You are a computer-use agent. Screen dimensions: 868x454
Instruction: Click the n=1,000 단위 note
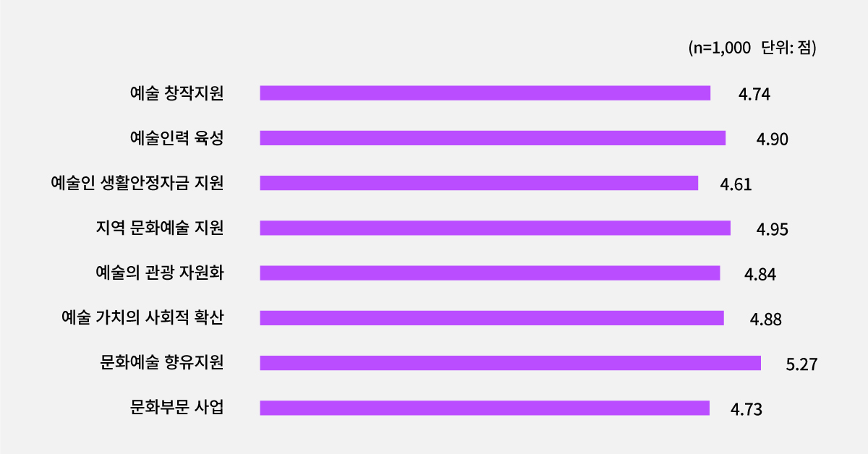(x=752, y=48)
